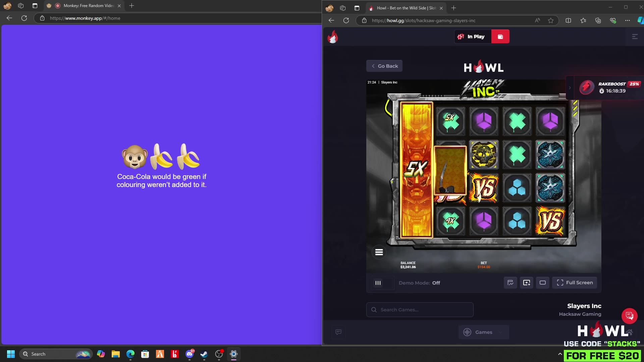Click the Go Back button
Viewport: 644px width, 362px height.
pyautogui.click(x=384, y=66)
